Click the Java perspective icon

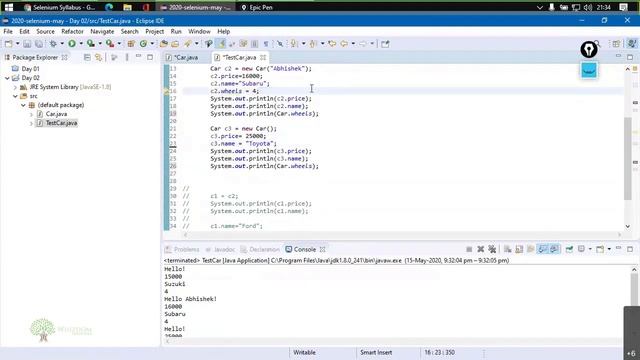click(x=632, y=44)
